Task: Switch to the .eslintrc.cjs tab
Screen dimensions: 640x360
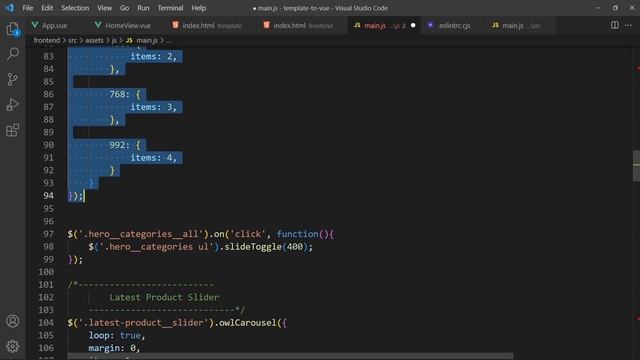Action: pyautogui.click(x=454, y=25)
